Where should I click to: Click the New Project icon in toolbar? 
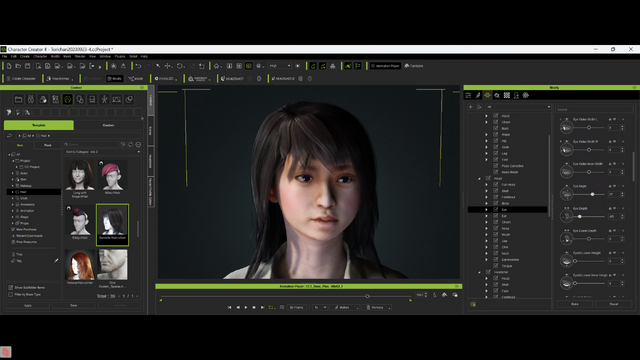pyautogui.click(x=9, y=66)
